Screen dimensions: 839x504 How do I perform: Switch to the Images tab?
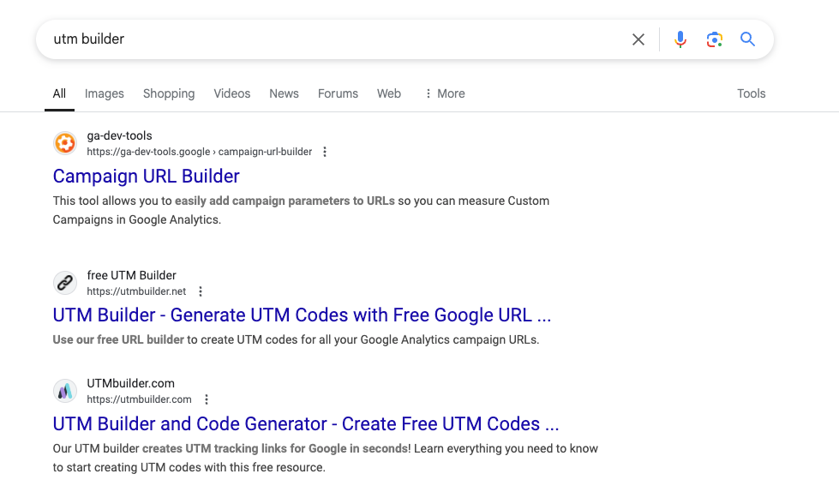tap(105, 93)
